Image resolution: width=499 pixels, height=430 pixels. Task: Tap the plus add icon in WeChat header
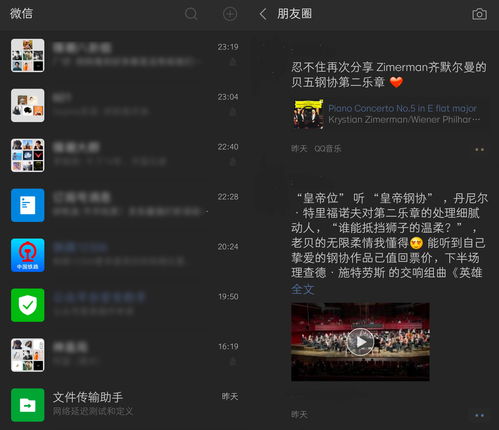point(230,14)
